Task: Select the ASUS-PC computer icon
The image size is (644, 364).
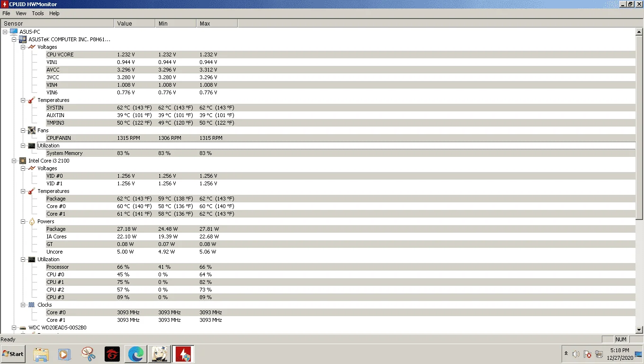Action: [x=13, y=32]
